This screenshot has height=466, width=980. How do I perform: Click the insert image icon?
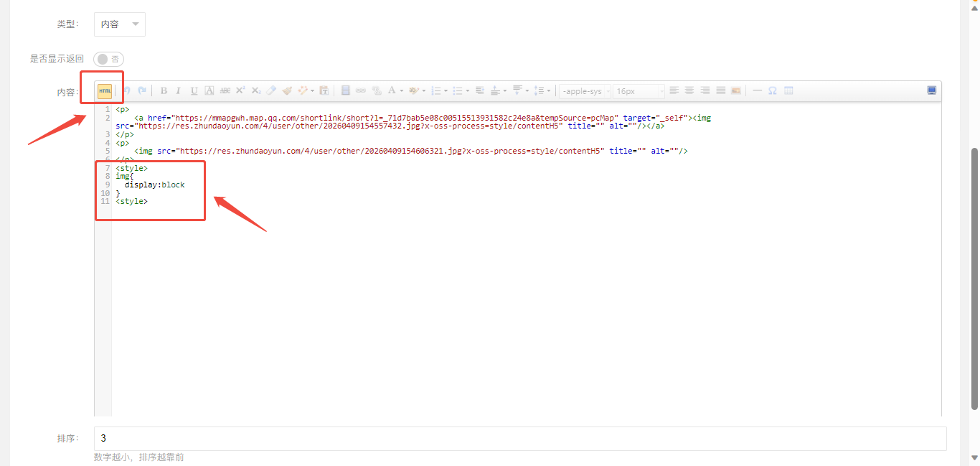click(x=735, y=90)
